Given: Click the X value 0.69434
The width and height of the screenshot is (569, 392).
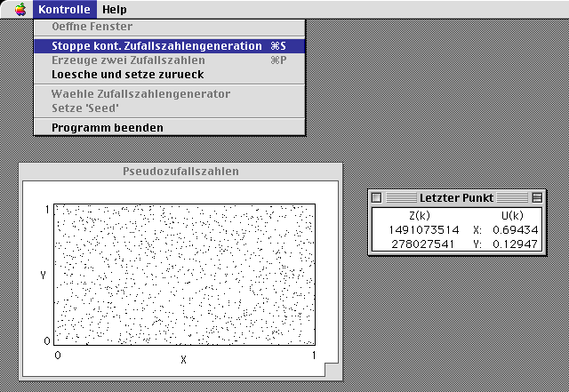Looking at the screenshot, I should (x=516, y=230).
